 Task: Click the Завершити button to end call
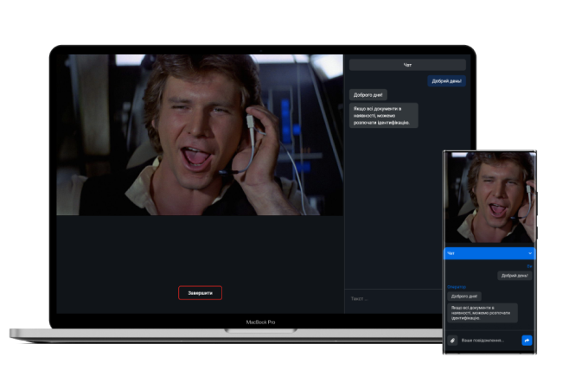[x=200, y=293]
